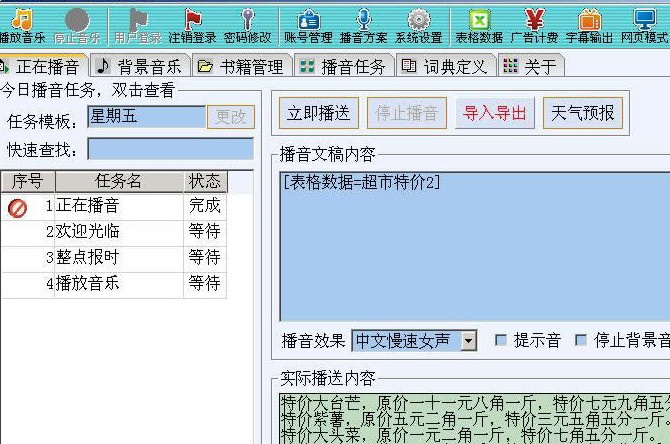The width and height of the screenshot is (670, 444).
Task: Click the 实际播送内容 green text area
Action: (x=474, y=419)
